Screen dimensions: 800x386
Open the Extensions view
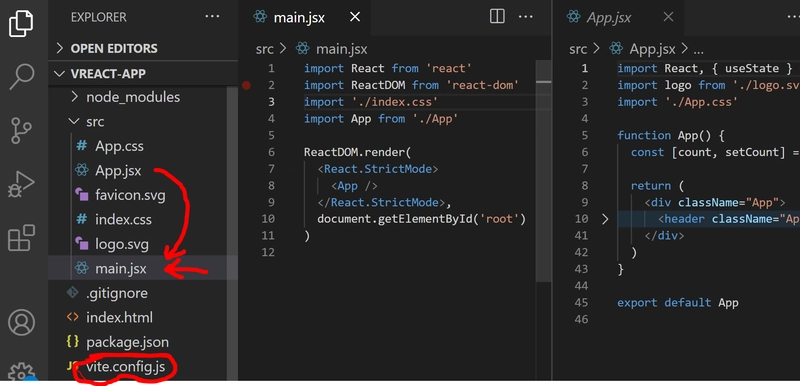pyautogui.click(x=21, y=238)
